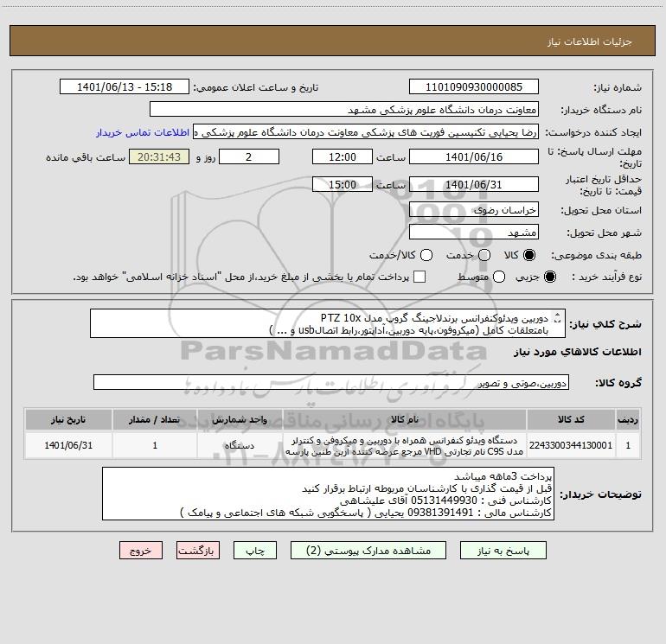Click the response deadline date 1401/06/16
Viewport: 666px width, 644px height.
click(x=474, y=156)
